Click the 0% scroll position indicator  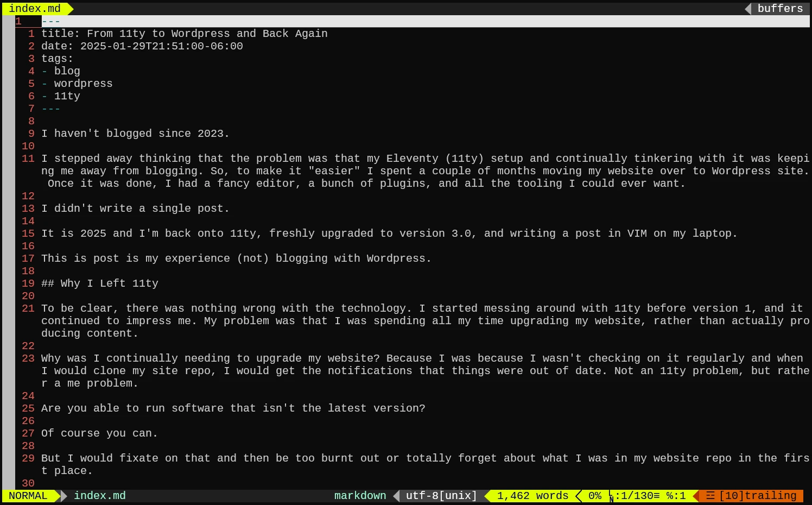click(x=595, y=496)
